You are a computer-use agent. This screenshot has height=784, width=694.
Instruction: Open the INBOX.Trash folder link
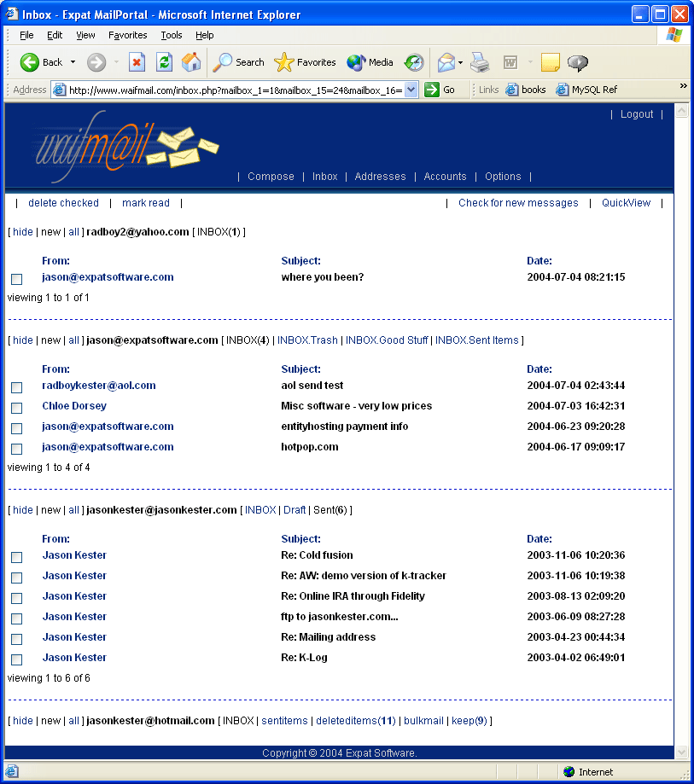pyautogui.click(x=307, y=340)
